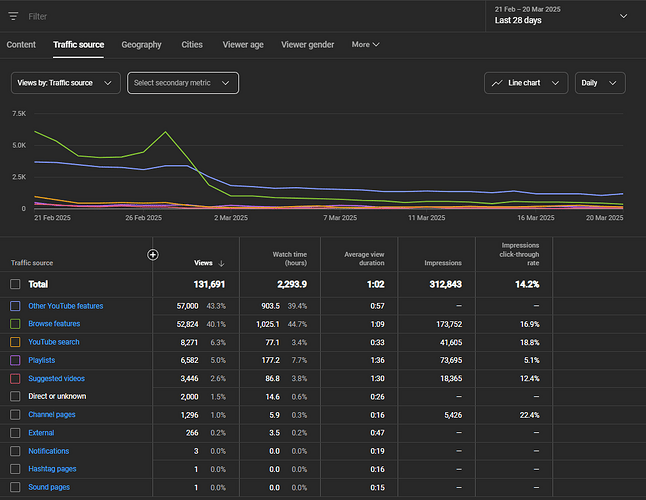Click the line chart icon
646x500 pixels.
pos(497,83)
